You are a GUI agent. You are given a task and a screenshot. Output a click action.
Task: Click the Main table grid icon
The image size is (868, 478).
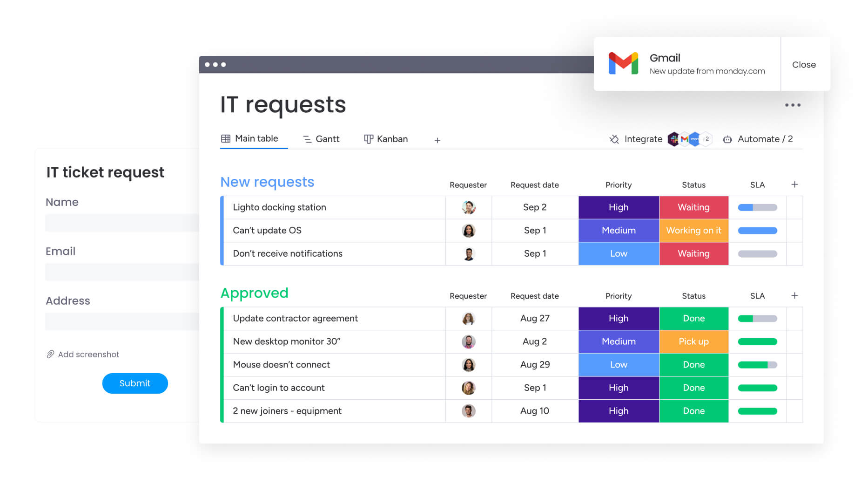226,138
